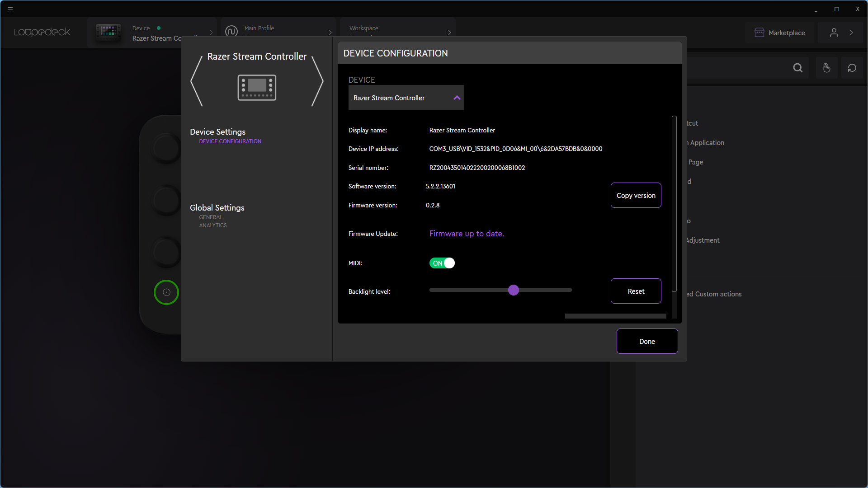The image size is (868, 488).
Task: Click the top dial on device preview
Action: tap(166, 148)
